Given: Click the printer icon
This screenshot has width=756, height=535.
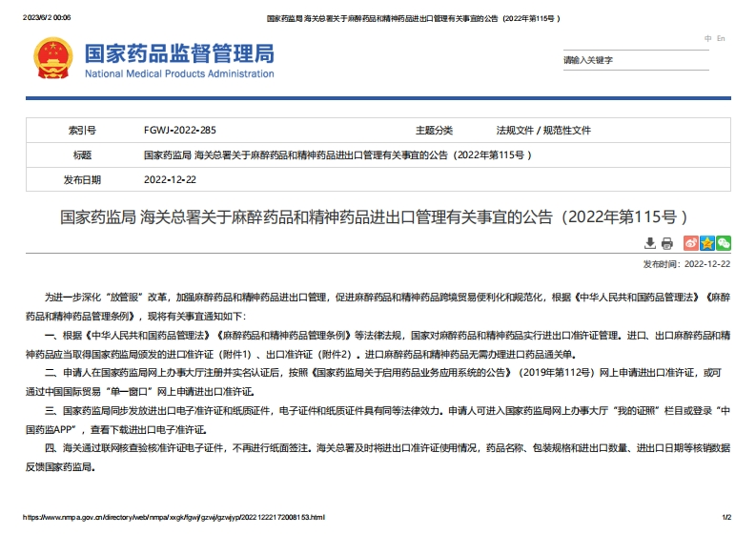Looking at the screenshot, I should (667, 243).
